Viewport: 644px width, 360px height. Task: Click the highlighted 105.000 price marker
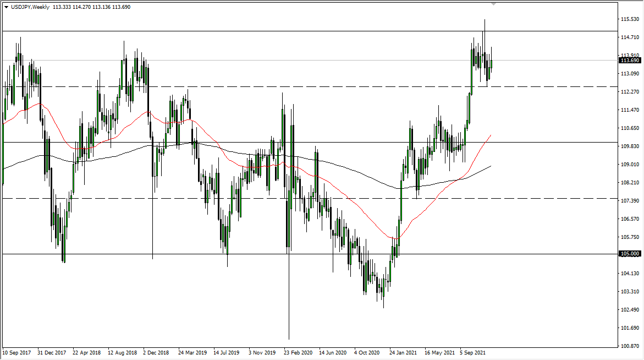629,253
